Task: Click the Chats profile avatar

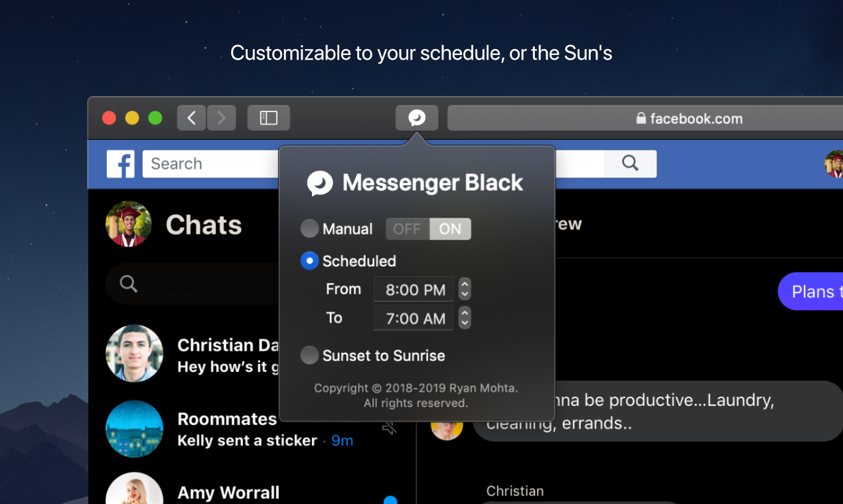Action: pyautogui.click(x=128, y=224)
